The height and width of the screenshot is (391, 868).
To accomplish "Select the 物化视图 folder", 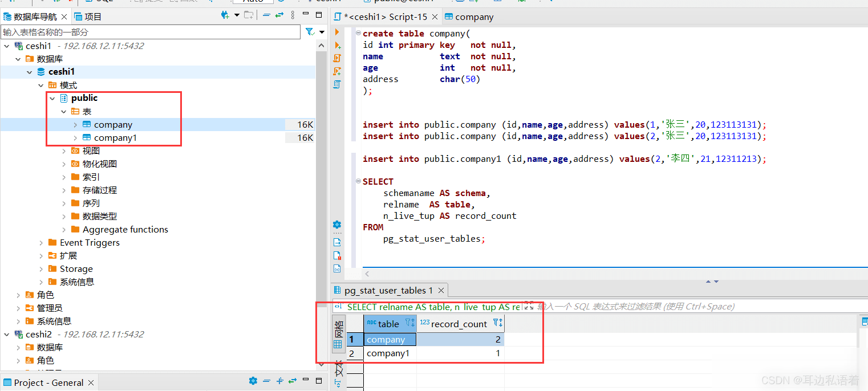I will coord(100,164).
